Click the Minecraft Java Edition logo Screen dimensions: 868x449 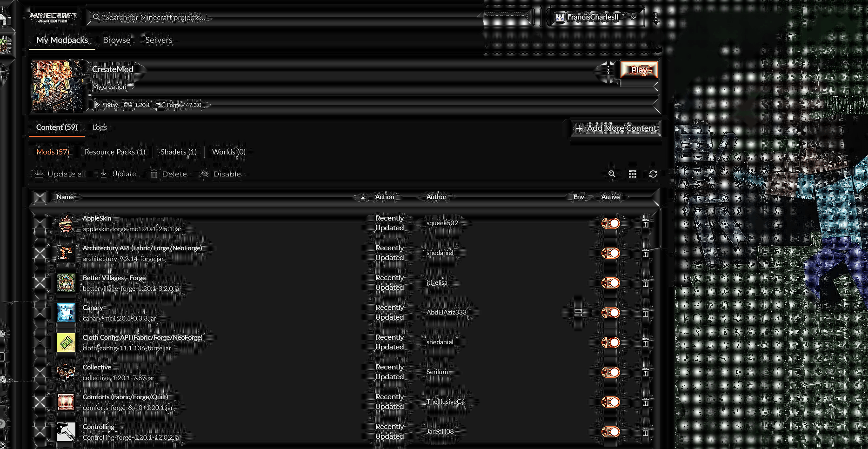point(53,17)
